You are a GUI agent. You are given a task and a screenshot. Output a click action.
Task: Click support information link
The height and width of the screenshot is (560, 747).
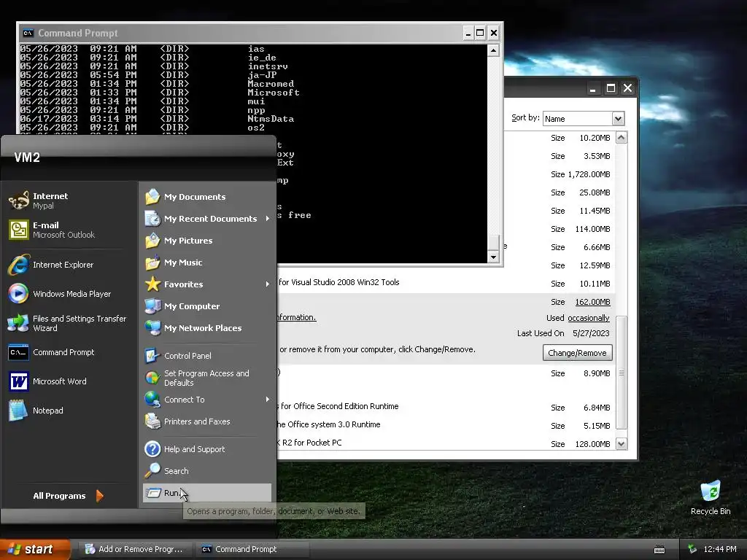click(296, 317)
